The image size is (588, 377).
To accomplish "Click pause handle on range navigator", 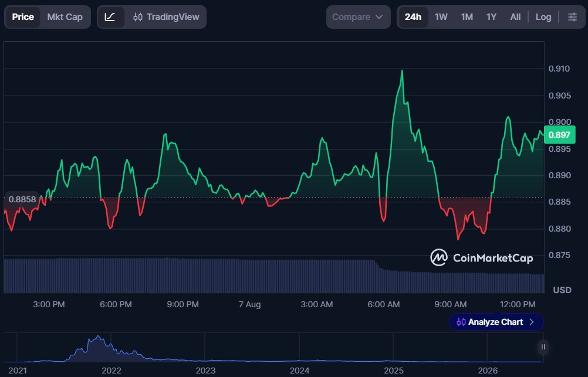I will click(543, 347).
